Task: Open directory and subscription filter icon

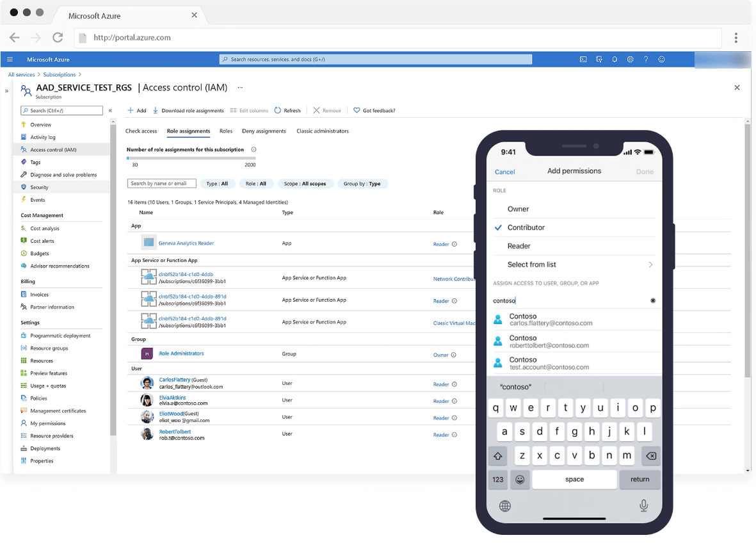Action: pos(599,60)
